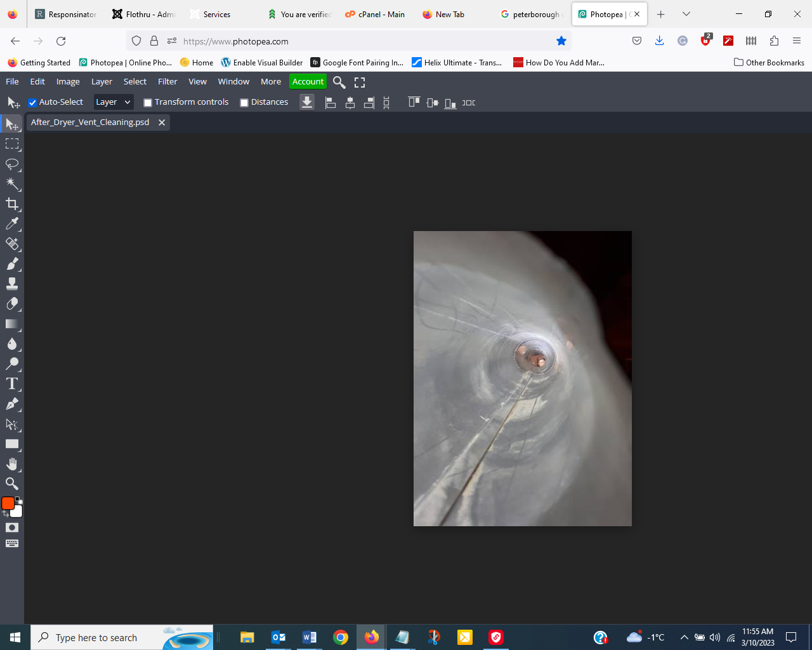The image size is (812, 650).
Task: Select the Brush tool
Action: pos(12,264)
